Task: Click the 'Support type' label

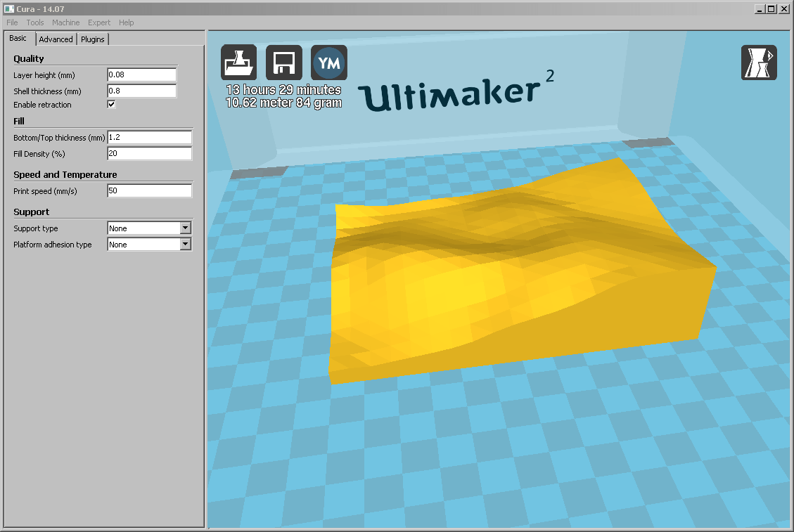Action: point(35,228)
